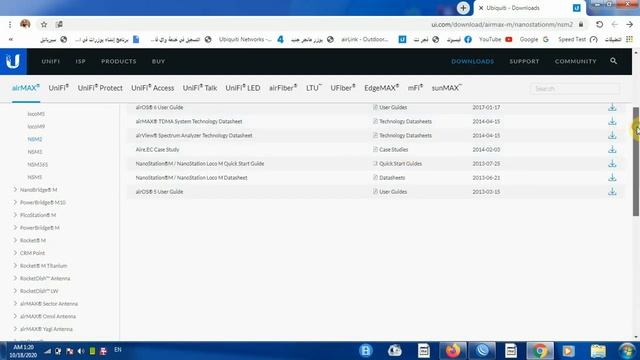
Task: Click the downloads Search field
Action: pyautogui.click(x=575, y=89)
